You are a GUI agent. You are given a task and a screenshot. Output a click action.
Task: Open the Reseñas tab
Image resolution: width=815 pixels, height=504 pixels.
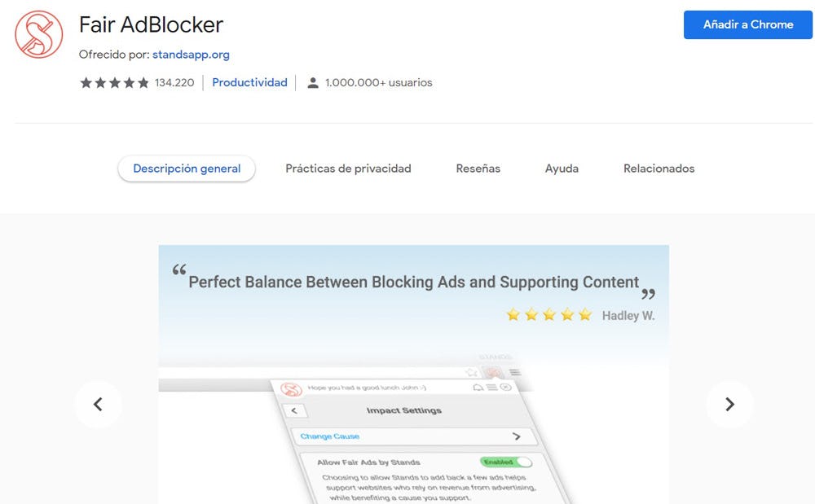(478, 169)
